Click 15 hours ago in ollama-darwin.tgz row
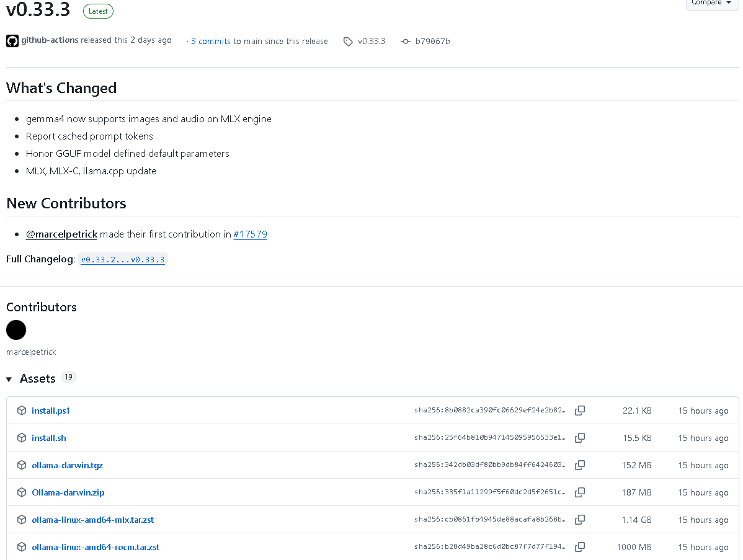743x560 pixels. [x=703, y=465]
